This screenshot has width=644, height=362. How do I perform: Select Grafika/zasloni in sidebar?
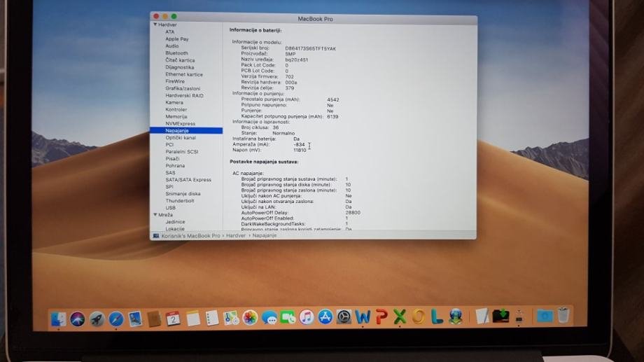(x=183, y=88)
